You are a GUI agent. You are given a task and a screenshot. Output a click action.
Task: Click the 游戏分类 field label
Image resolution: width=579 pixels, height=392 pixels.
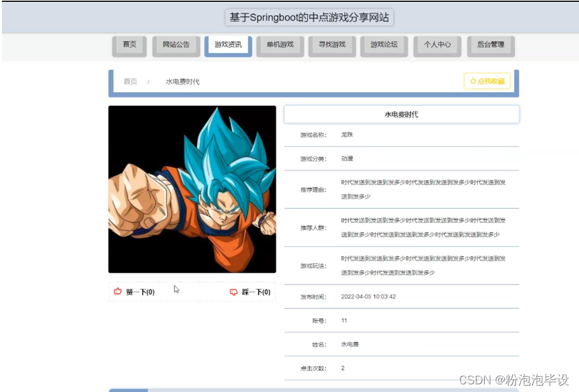314,159
